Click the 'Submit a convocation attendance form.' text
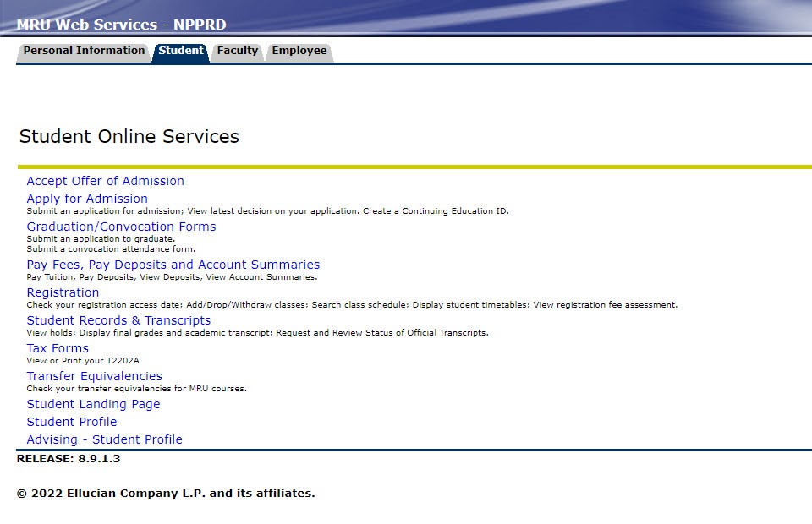 click(x=111, y=248)
